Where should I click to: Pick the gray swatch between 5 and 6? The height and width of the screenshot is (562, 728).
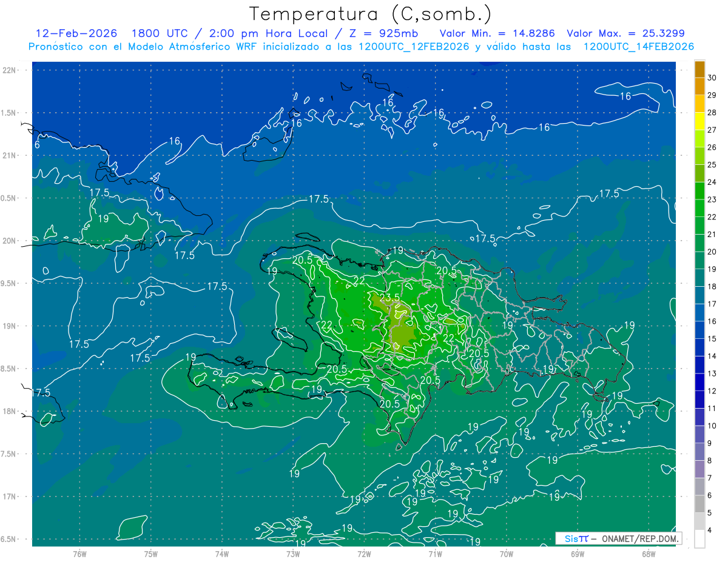click(699, 504)
